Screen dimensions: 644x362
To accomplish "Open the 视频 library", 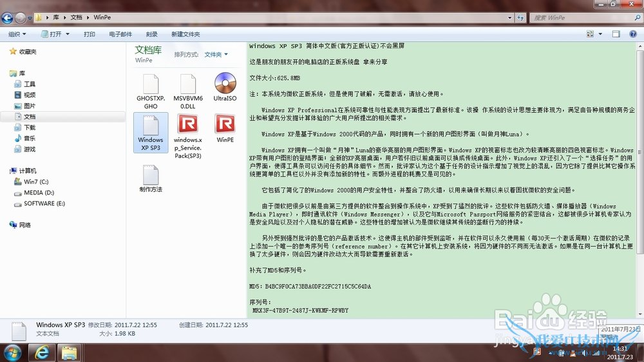I will click(24, 95).
